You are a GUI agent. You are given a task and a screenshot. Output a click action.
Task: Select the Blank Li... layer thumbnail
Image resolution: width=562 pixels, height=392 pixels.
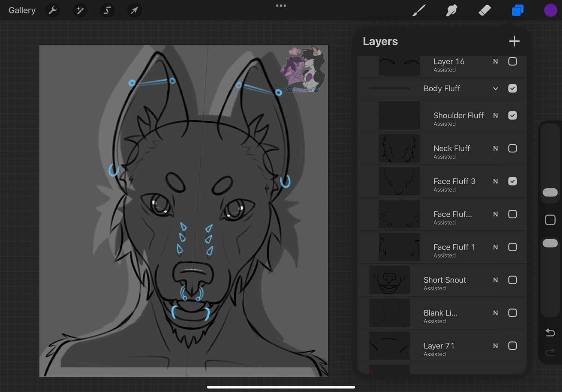click(x=390, y=313)
